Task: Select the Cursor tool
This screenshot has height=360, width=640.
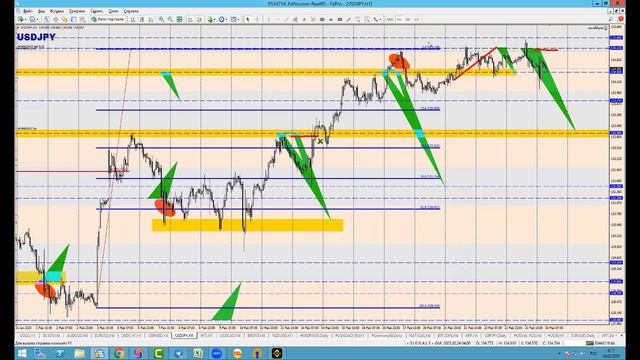Action: click(x=247, y=19)
